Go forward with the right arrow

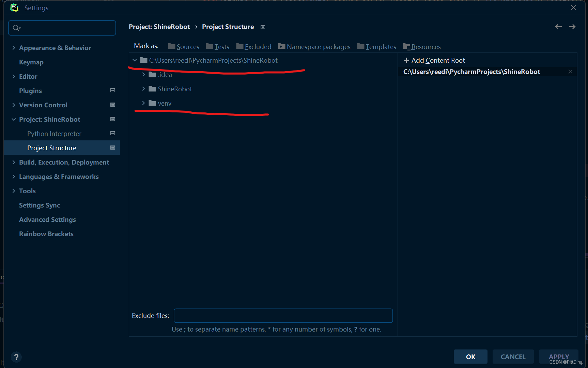tap(572, 27)
